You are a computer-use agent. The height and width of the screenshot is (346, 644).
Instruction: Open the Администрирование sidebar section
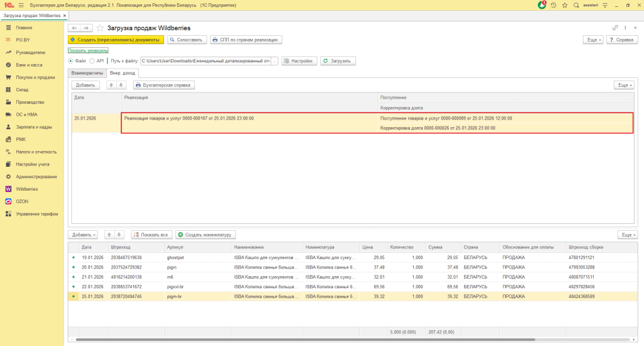pyautogui.click(x=36, y=177)
